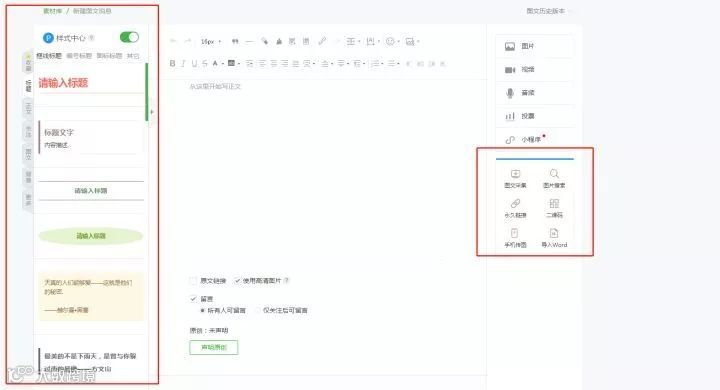The image size is (720, 390).
Task: Select the 仅关注后可留言 radio button
Action: [258, 311]
